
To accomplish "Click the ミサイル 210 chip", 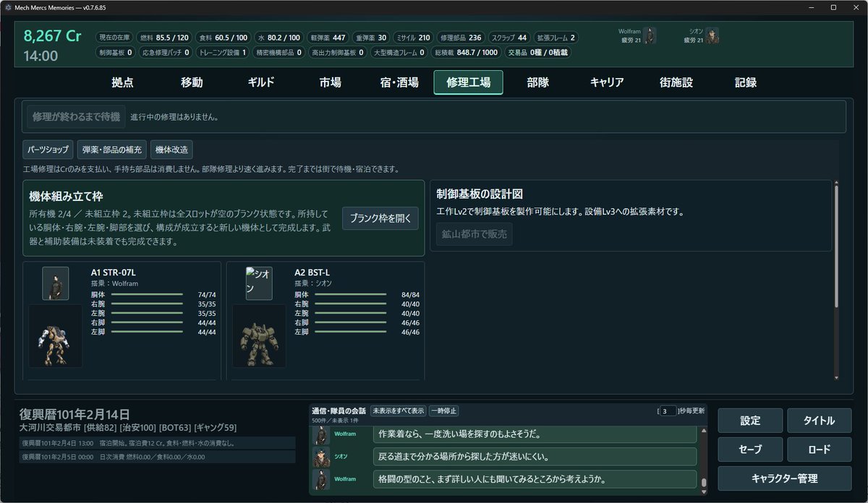I will point(414,38).
